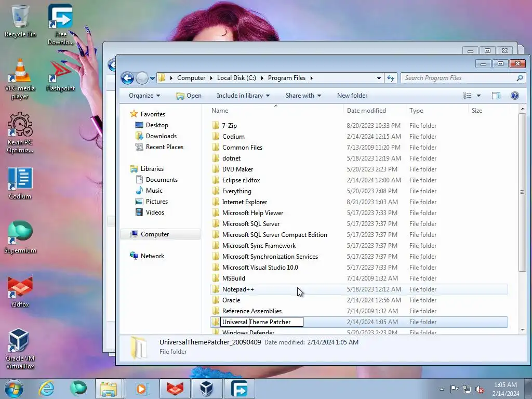Open the Recycle Bin desktop icon

(x=20, y=21)
